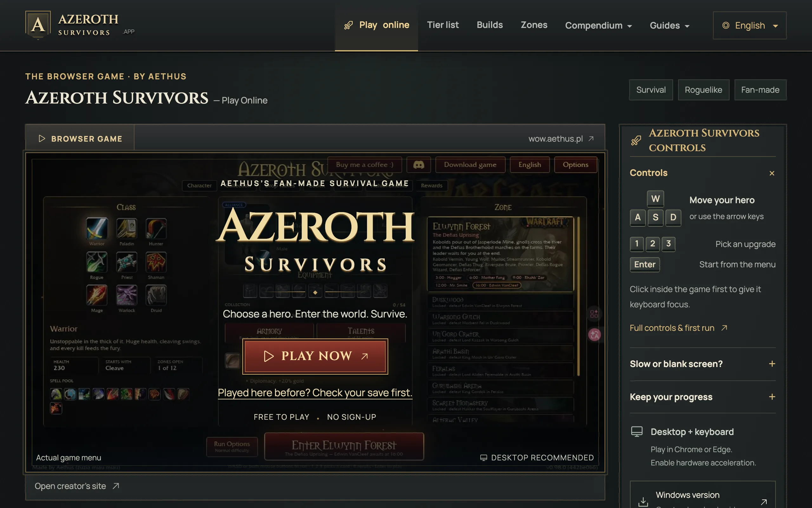Select the Warlock class icon

click(127, 295)
